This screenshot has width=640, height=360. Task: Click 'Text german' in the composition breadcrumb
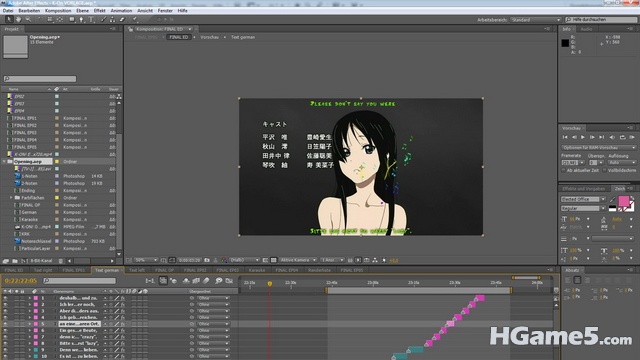pos(243,37)
